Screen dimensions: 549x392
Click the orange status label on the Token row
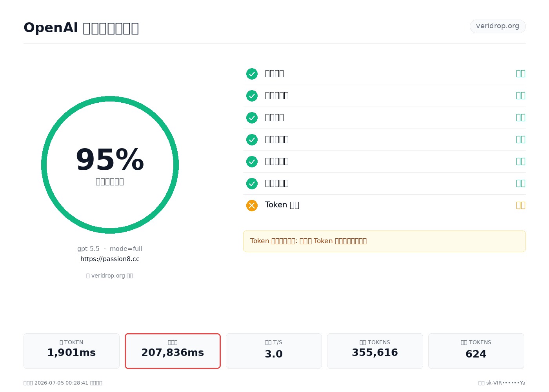(521, 205)
